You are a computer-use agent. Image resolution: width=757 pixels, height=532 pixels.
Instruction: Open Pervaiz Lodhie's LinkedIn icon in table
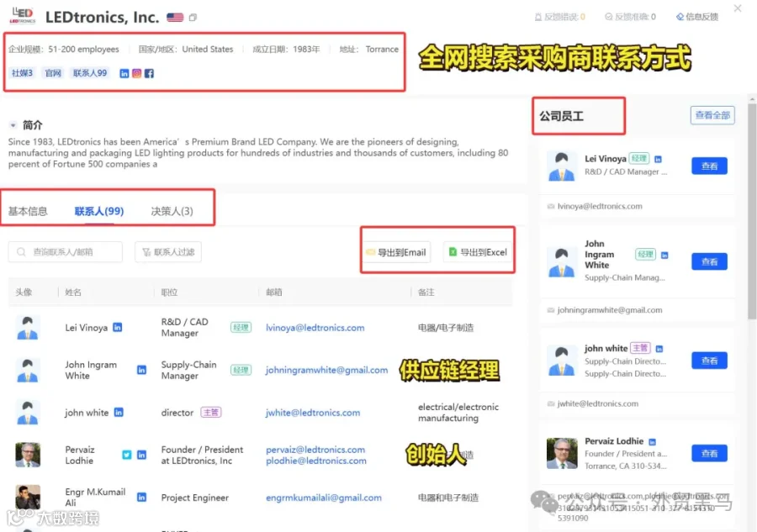point(141,455)
